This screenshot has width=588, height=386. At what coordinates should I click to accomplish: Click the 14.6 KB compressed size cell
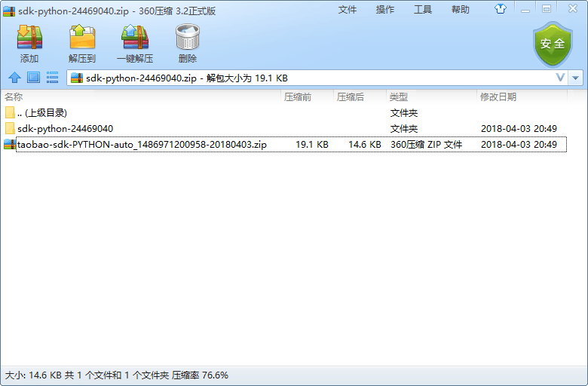[365, 145]
